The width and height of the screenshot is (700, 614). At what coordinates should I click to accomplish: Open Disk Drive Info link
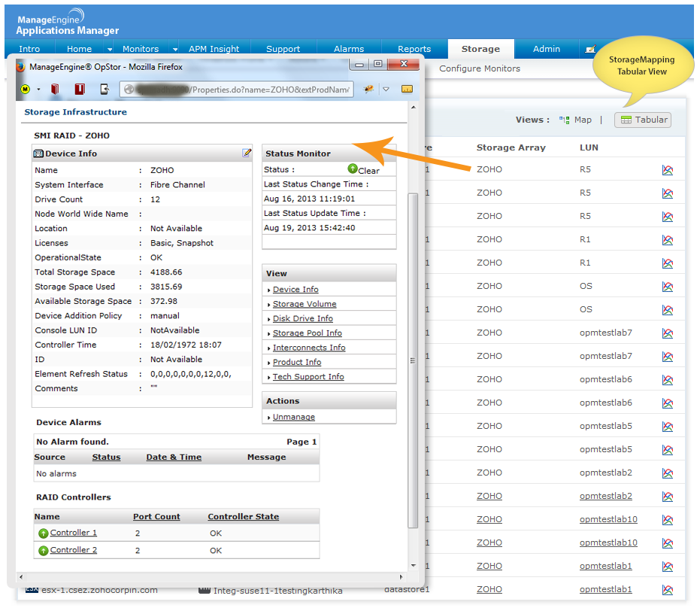(x=303, y=318)
